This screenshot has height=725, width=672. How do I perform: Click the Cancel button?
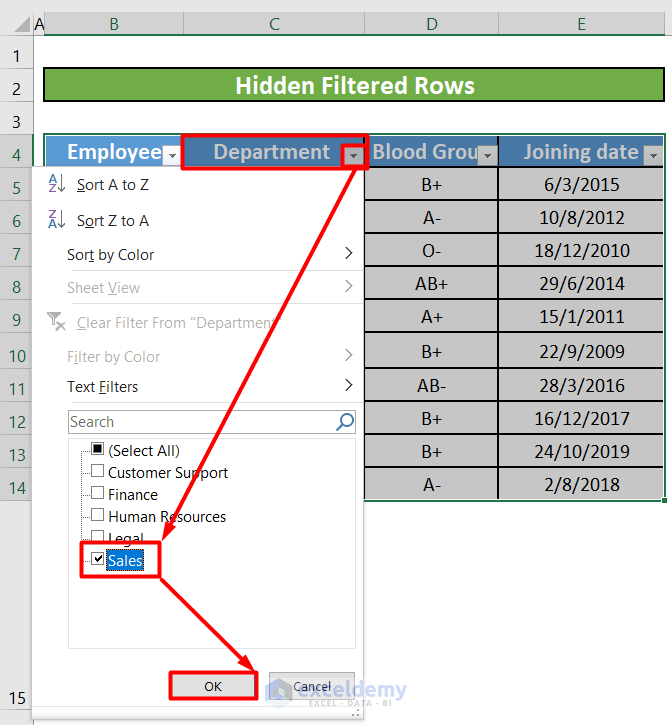312,686
